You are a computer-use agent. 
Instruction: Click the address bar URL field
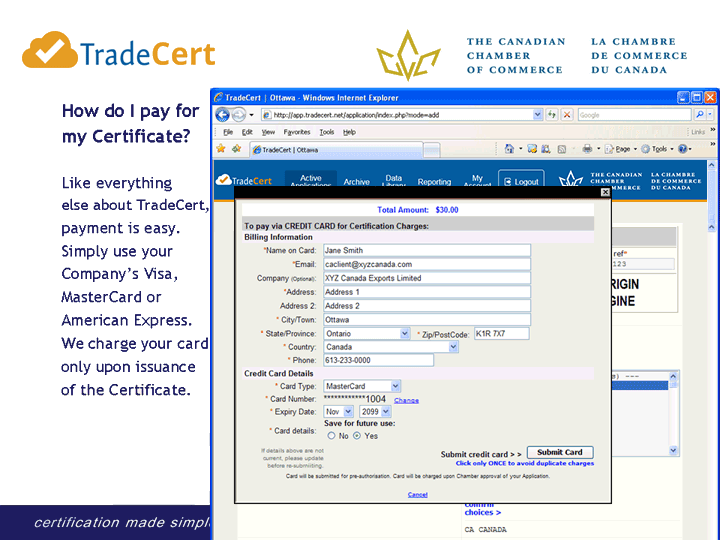397,115
